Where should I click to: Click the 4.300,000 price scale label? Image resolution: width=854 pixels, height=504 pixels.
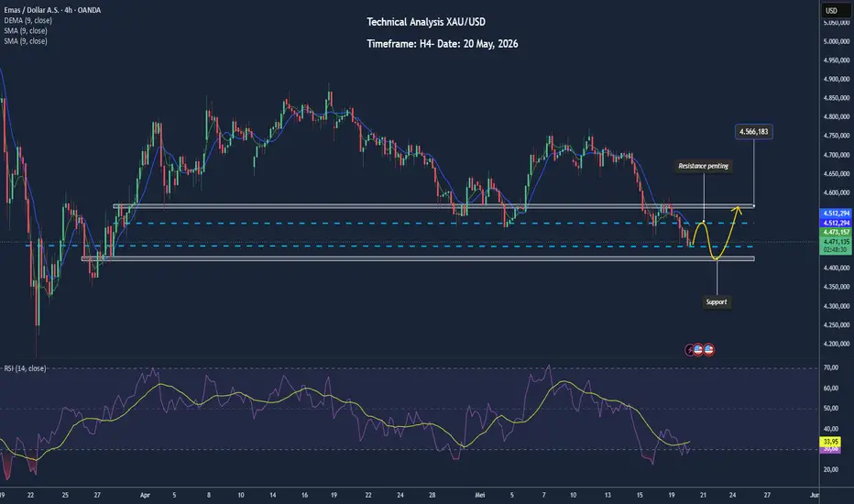(836, 306)
